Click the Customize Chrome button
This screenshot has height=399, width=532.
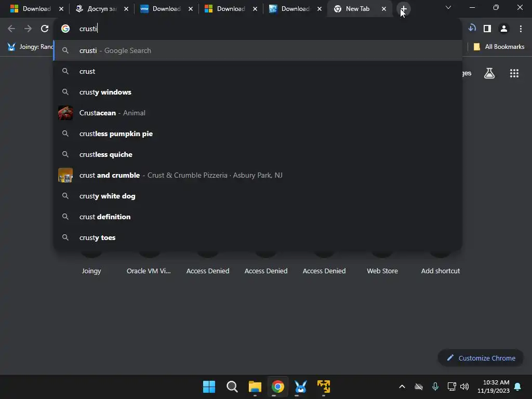[x=481, y=358]
